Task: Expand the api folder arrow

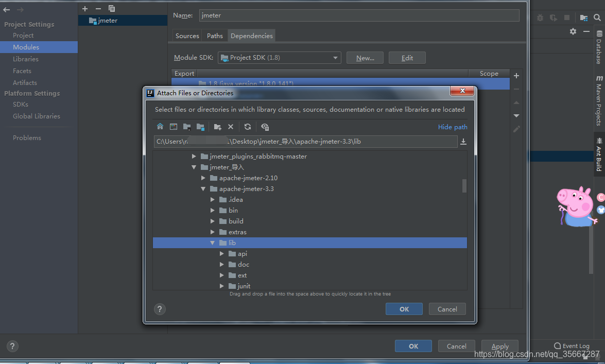Action: click(222, 254)
